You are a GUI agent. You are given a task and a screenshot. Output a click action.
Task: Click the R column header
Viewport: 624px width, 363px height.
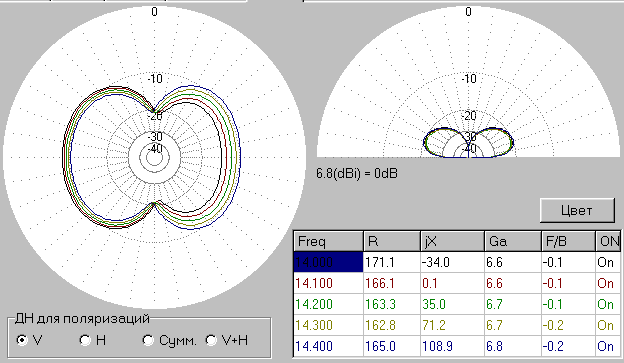pyautogui.click(x=392, y=241)
